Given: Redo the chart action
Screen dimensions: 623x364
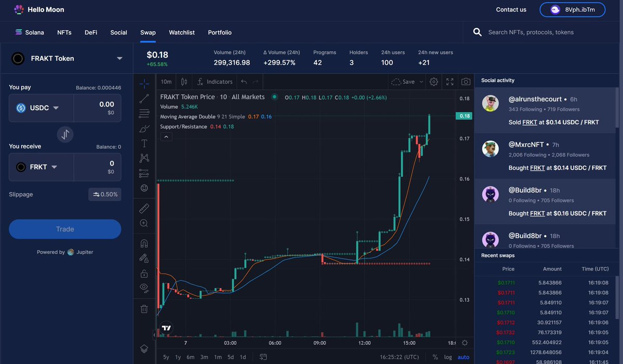Looking at the screenshot, I should [x=255, y=82].
